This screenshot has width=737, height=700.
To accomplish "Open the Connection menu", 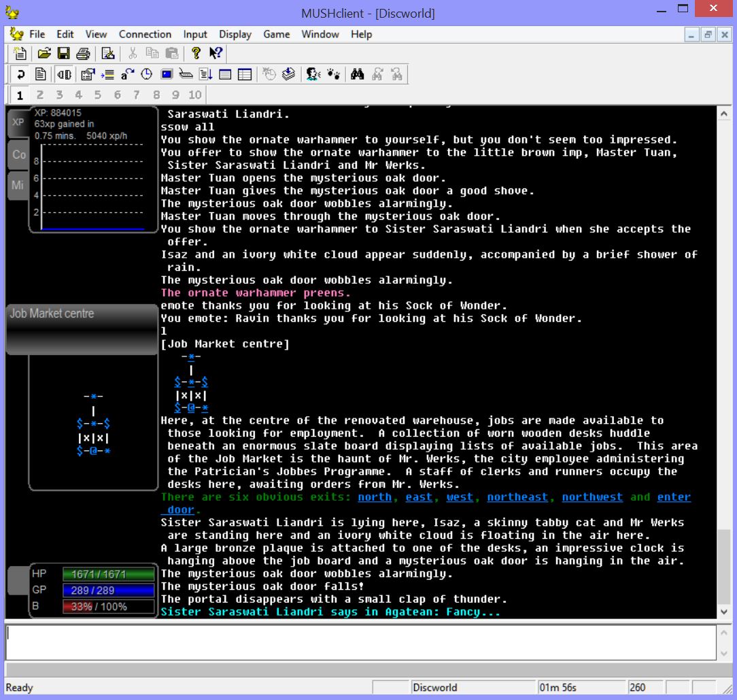I will tap(145, 34).
